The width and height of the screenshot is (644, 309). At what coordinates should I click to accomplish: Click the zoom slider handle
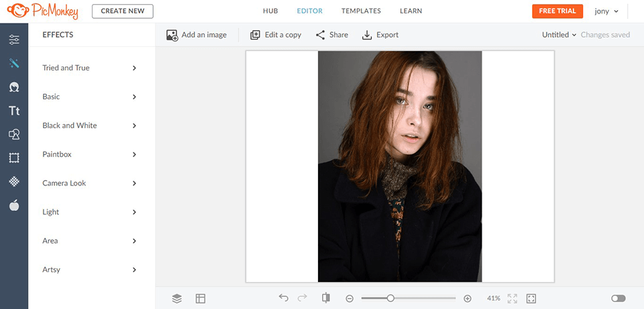(390, 298)
